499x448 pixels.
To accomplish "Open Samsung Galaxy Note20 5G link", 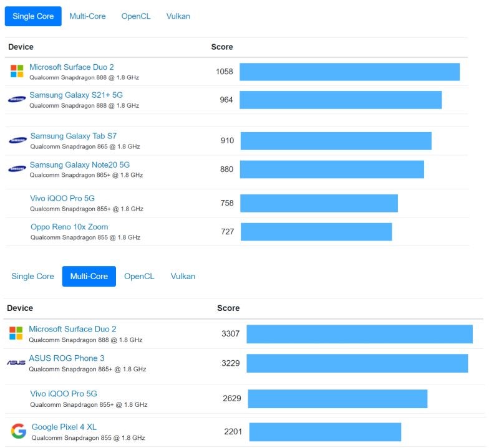I will 80,164.
